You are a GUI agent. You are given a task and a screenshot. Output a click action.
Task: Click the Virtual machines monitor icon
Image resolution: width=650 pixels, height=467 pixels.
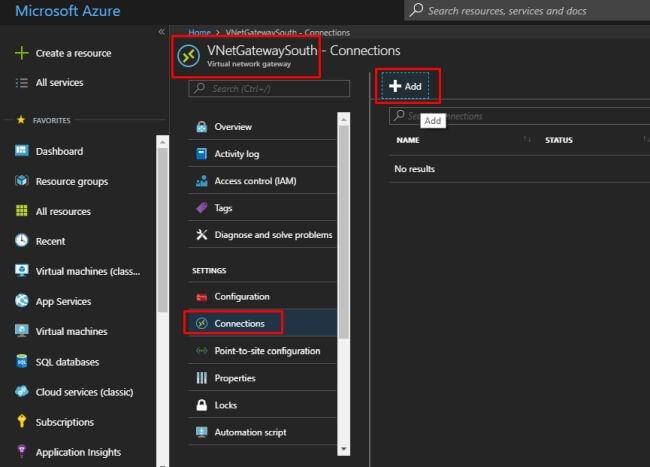(x=22, y=331)
